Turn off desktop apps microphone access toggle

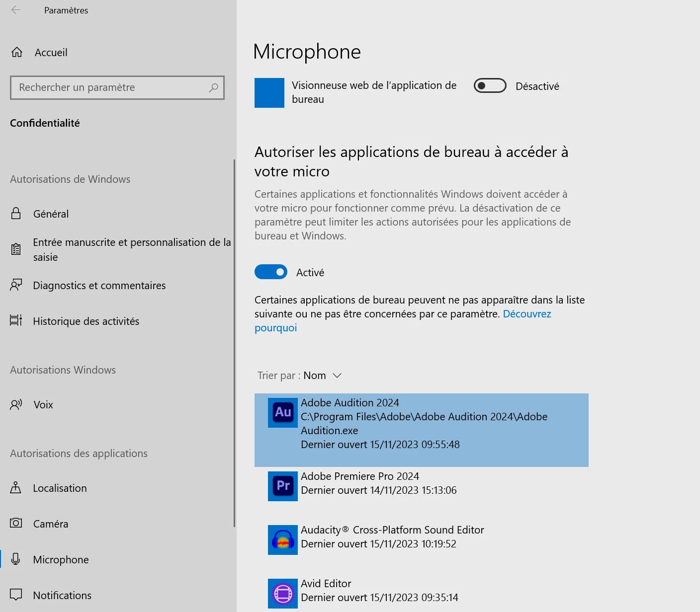271,272
